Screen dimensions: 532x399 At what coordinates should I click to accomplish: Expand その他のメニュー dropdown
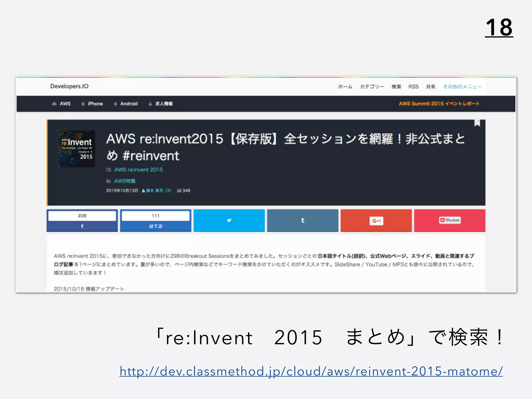(x=462, y=87)
